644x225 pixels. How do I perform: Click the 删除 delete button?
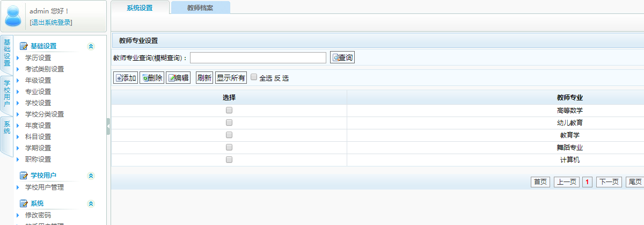coord(151,78)
